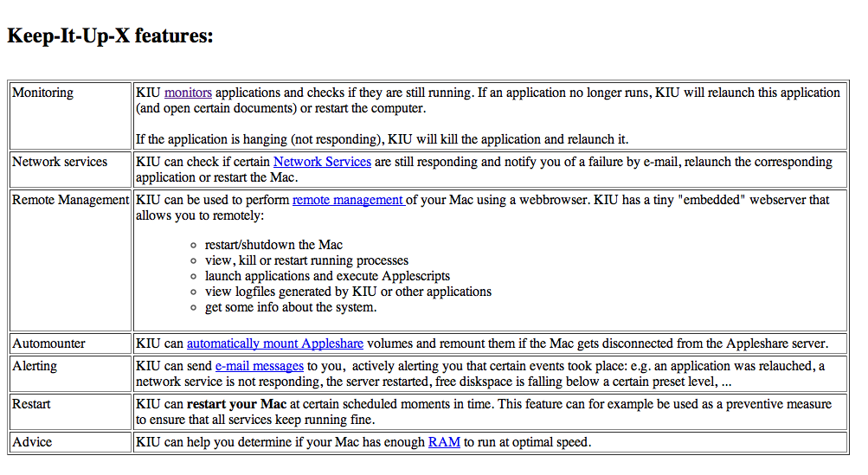Select the "Restart" row label

tap(31, 404)
